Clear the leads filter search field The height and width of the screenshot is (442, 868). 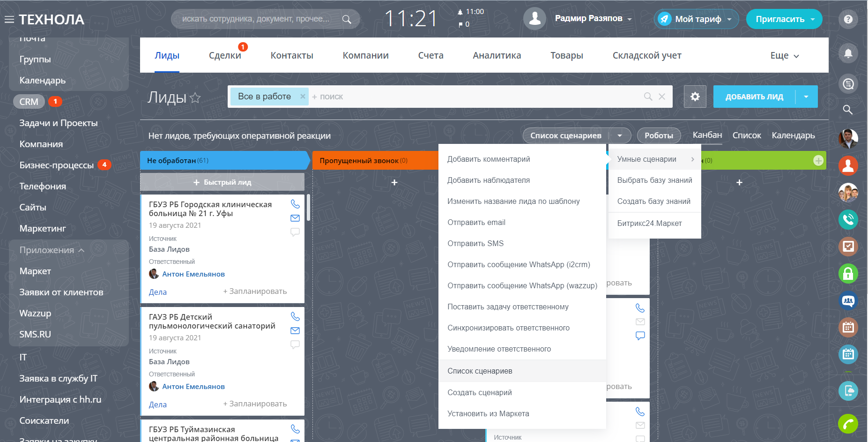pyautogui.click(x=662, y=97)
